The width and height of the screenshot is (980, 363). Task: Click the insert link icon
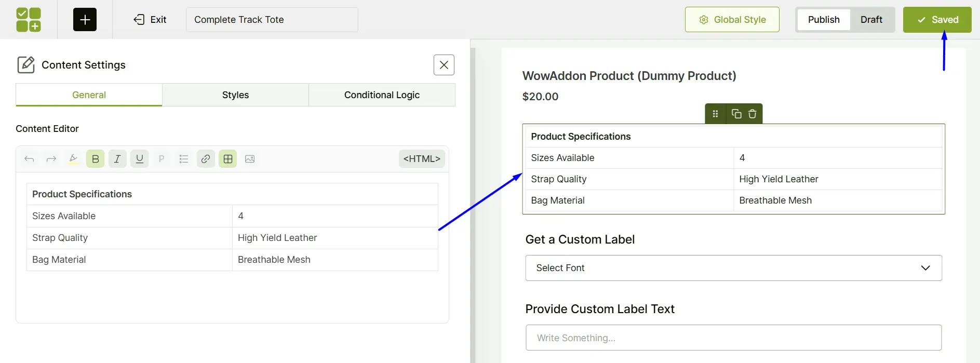206,159
